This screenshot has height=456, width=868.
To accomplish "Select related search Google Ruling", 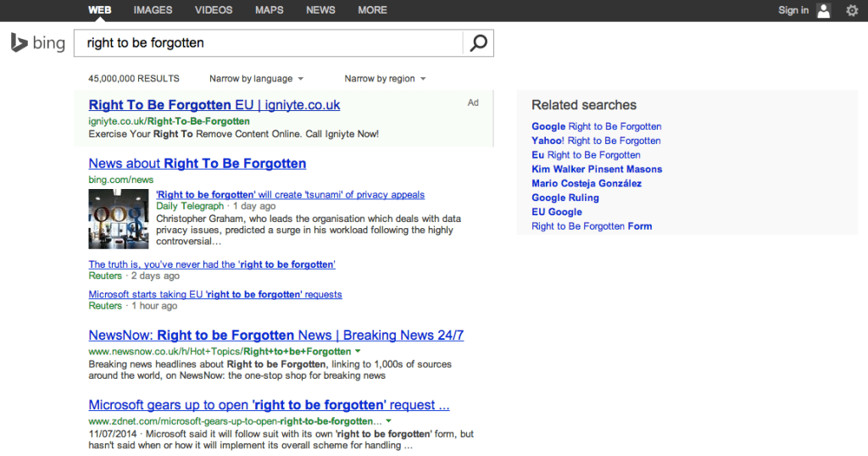I will pyautogui.click(x=565, y=197).
